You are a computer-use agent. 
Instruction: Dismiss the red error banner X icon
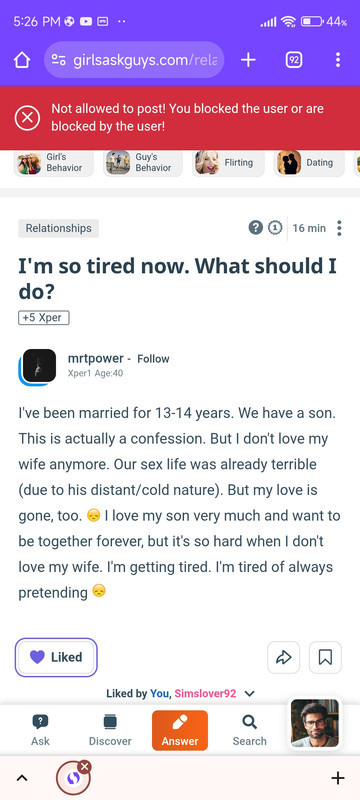point(27,118)
